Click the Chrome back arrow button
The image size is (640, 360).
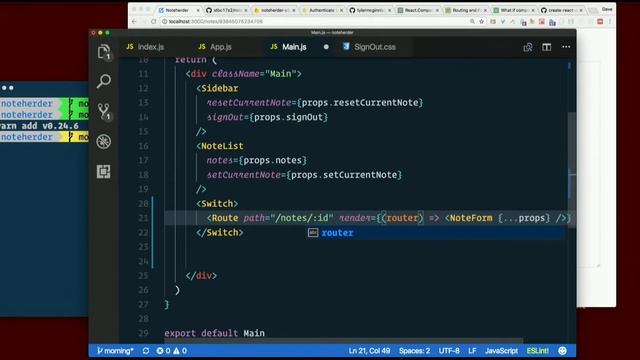(x=134, y=21)
